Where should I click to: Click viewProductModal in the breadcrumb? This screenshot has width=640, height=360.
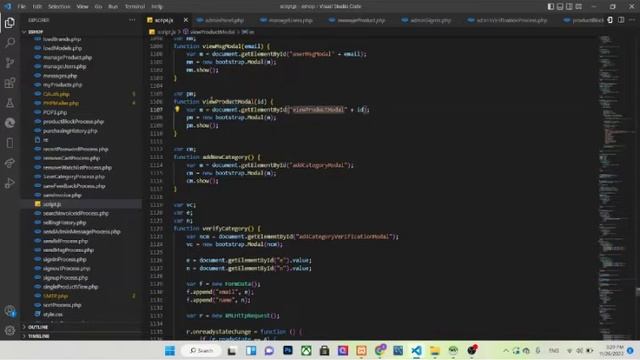pos(213,32)
